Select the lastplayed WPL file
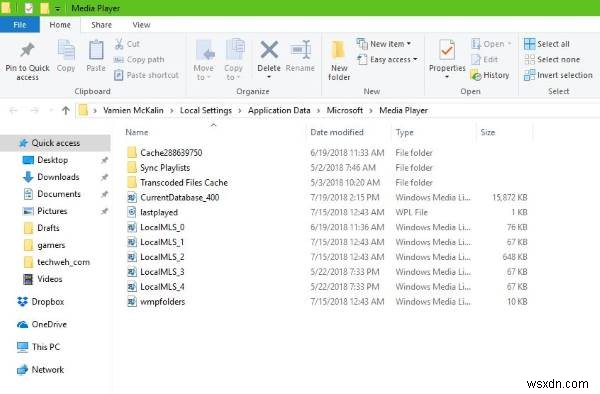600x394 pixels. [159, 212]
